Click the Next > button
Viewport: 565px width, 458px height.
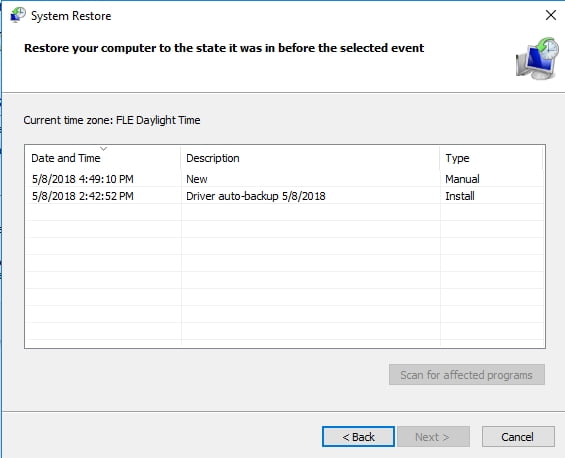(433, 437)
